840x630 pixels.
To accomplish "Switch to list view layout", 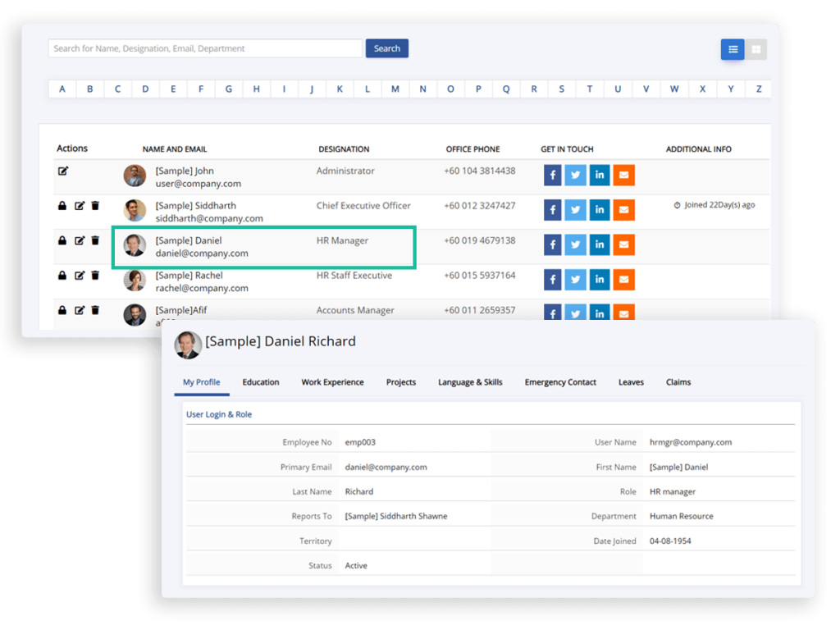I will (x=733, y=49).
